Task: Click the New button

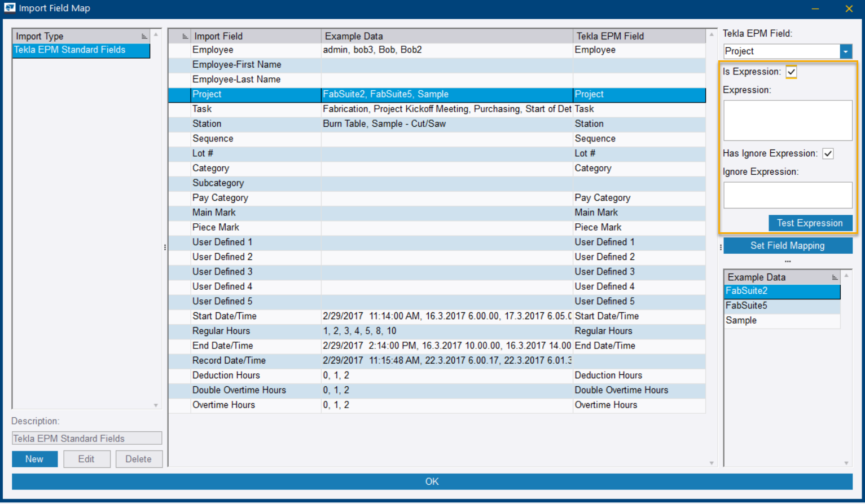Action: point(34,459)
